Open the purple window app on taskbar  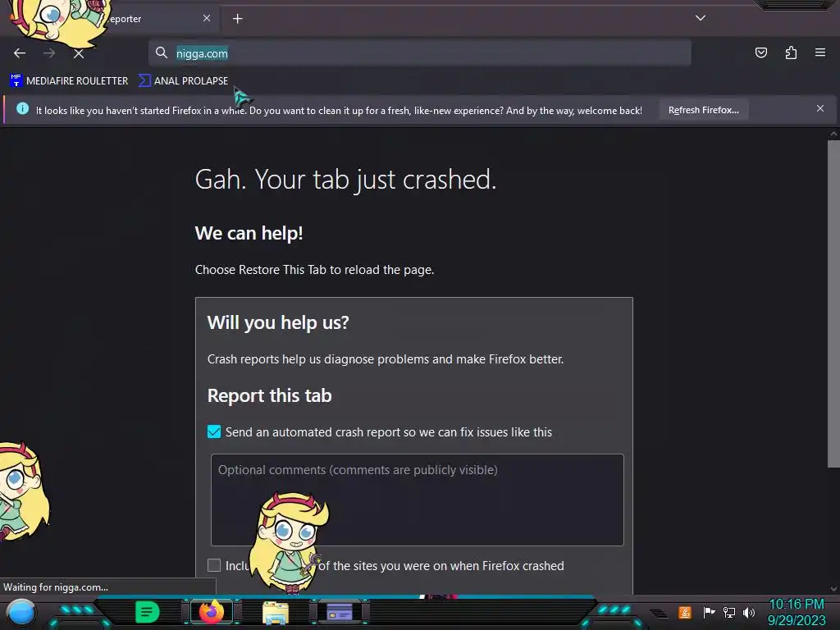340,612
